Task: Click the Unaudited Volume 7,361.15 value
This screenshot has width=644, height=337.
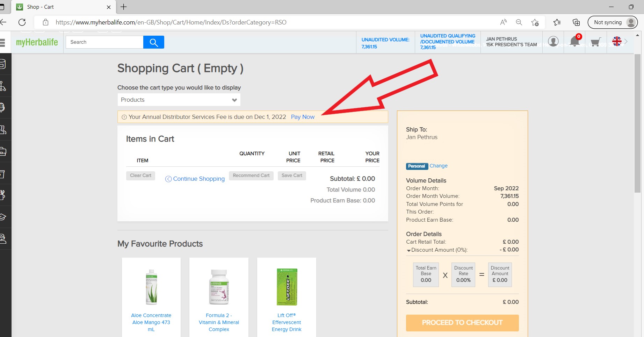Action: tap(369, 47)
